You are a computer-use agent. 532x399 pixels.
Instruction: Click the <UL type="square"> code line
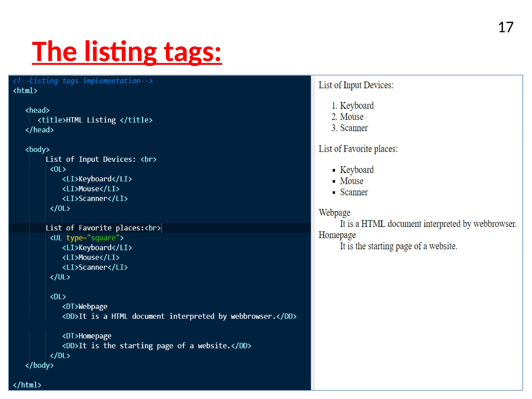pos(87,238)
